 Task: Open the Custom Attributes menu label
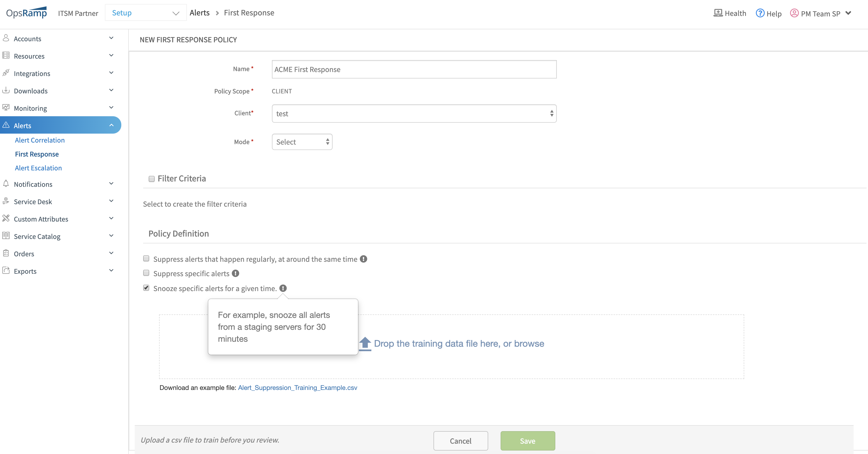41,219
